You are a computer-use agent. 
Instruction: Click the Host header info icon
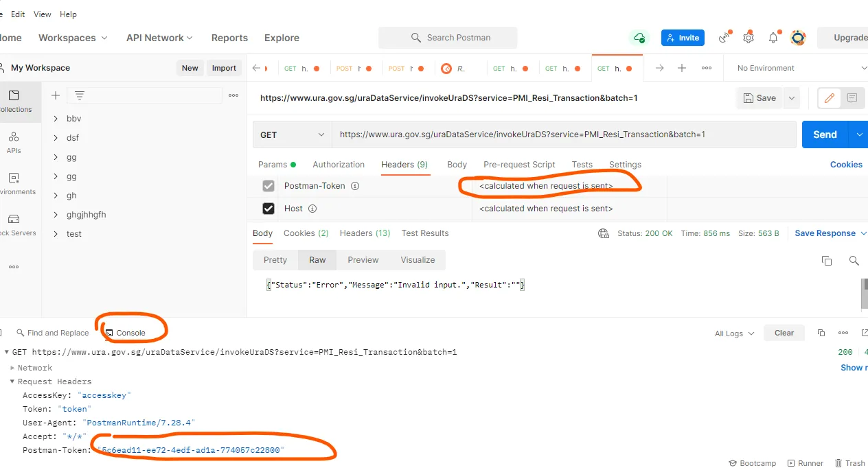tap(312, 209)
